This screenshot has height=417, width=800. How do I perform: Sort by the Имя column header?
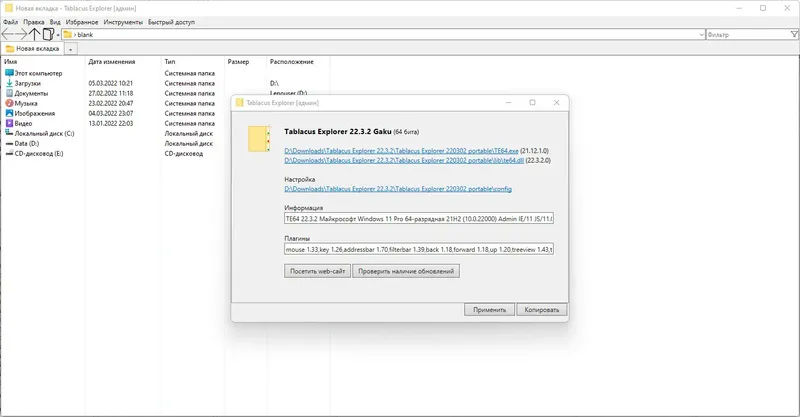(x=11, y=62)
